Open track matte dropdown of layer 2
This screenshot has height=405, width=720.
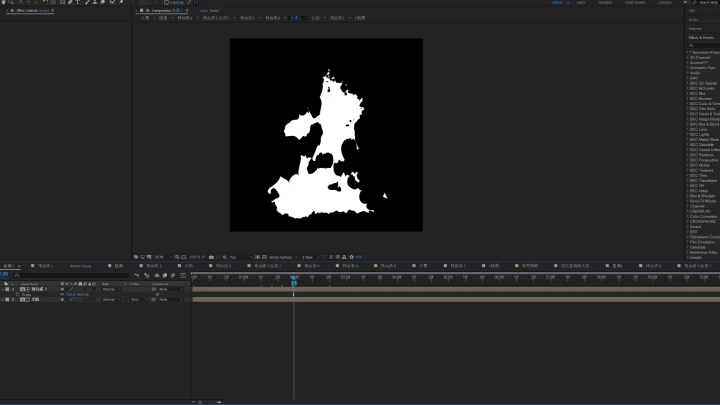pyautogui.click(x=139, y=299)
